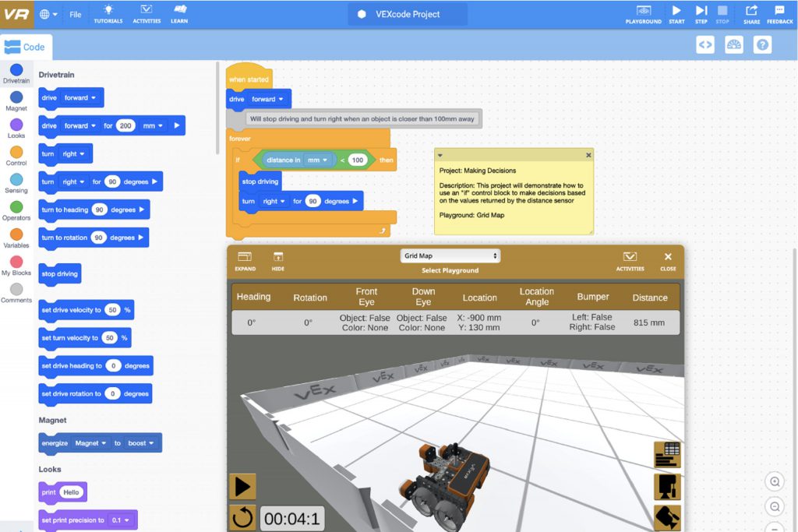
Task: Select the Looks block category
Action: click(x=16, y=129)
